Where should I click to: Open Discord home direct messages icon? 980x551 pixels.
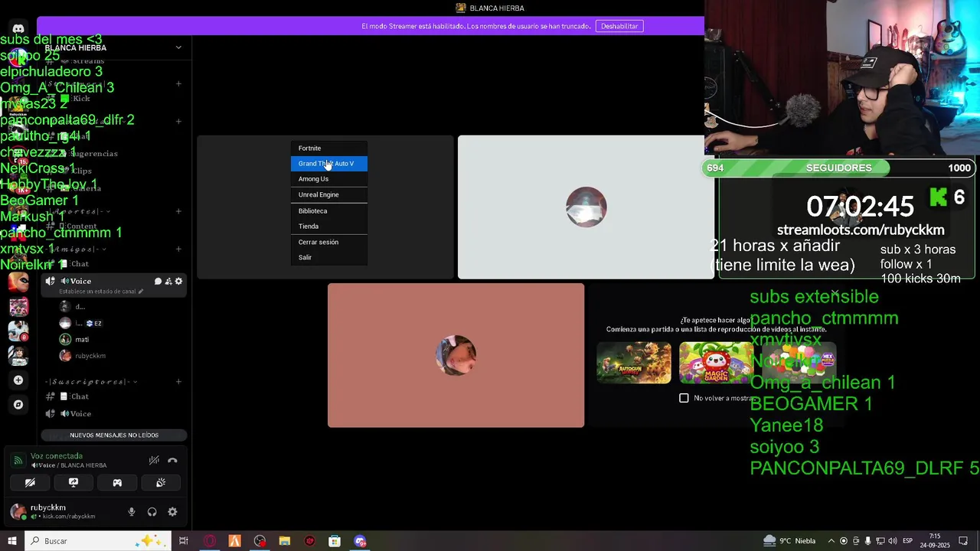point(18,29)
